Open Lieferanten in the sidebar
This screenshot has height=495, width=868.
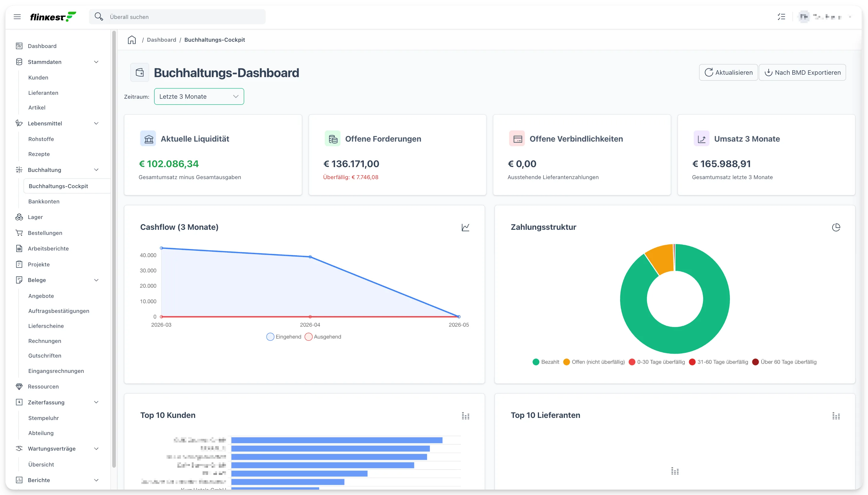[43, 93]
